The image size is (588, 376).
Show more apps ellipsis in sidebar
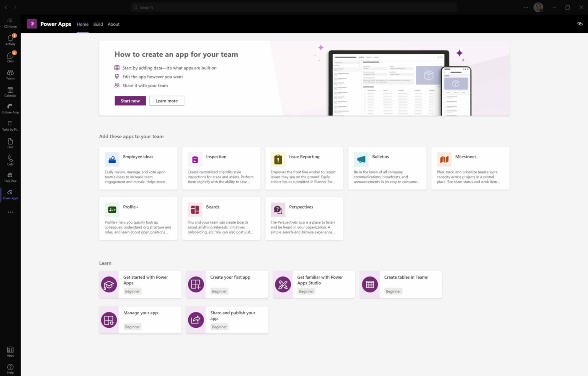10,212
